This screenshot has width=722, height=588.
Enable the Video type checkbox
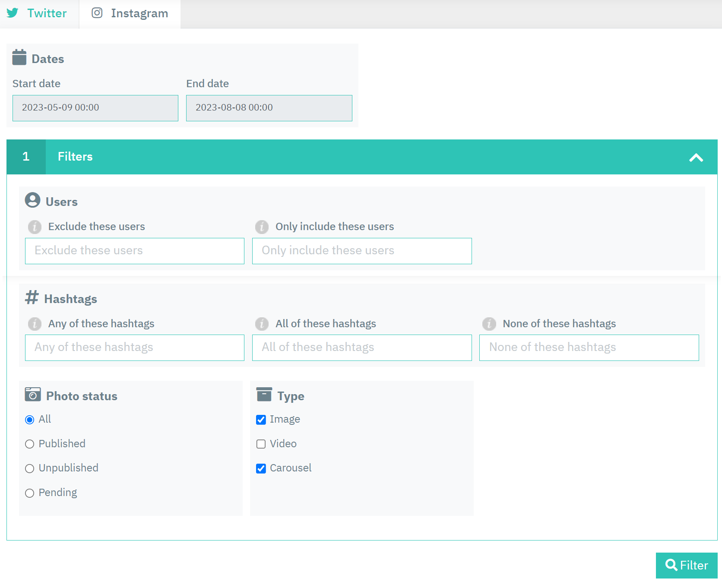261,444
